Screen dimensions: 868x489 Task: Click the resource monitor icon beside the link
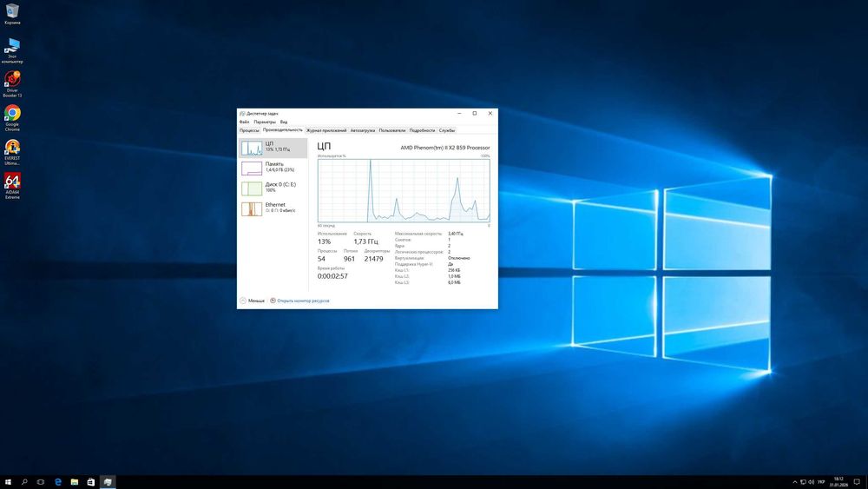[273, 301]
